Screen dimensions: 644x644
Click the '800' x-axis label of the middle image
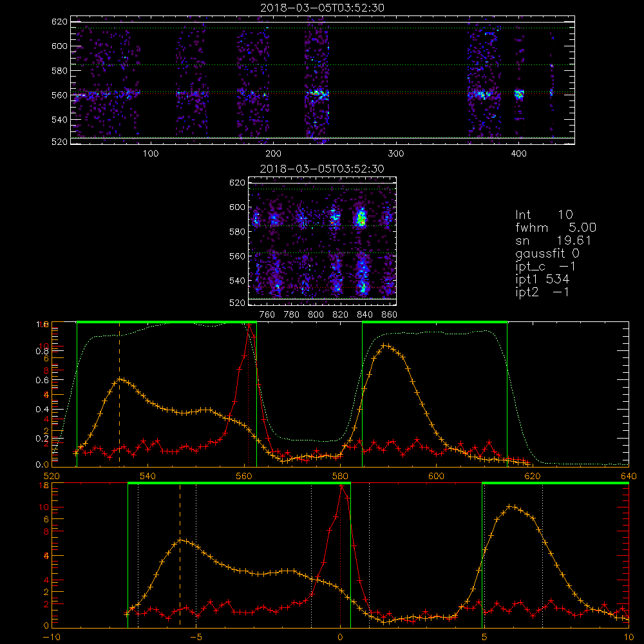[316, 315]
